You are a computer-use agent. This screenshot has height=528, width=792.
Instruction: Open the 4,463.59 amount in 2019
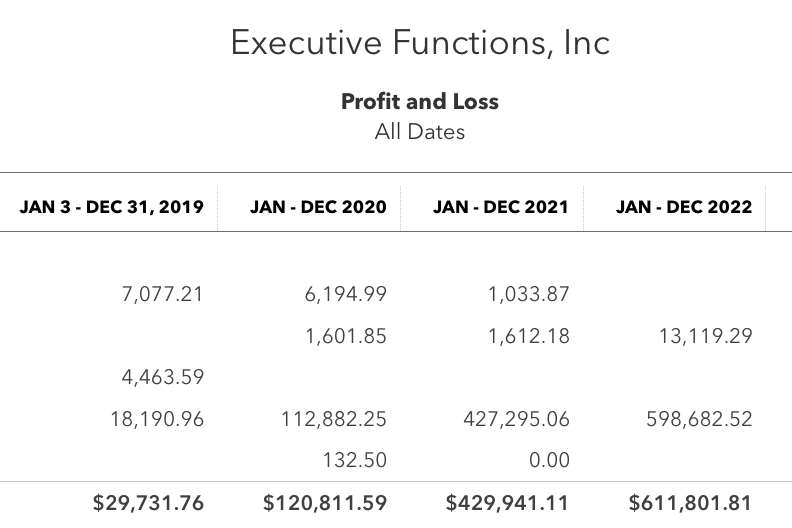point(163,377)
